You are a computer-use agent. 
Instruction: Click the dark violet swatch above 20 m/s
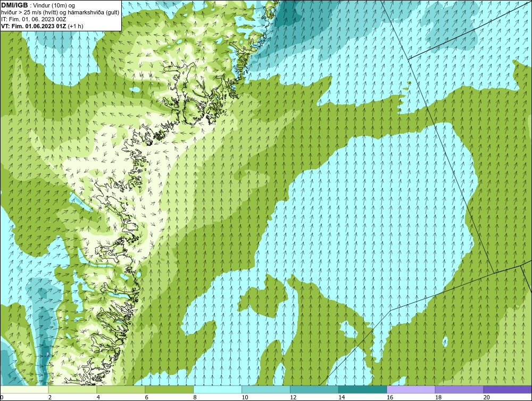tap(508, 389)
